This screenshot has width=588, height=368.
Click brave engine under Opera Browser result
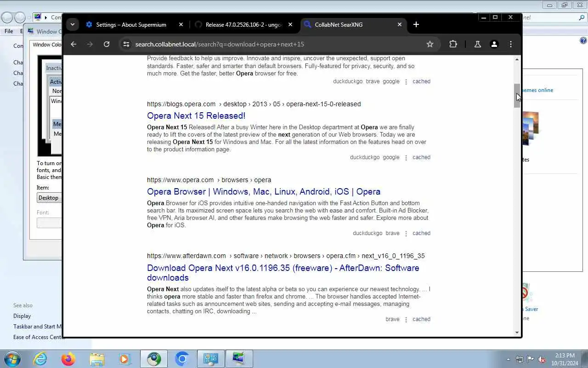point(392,233)
